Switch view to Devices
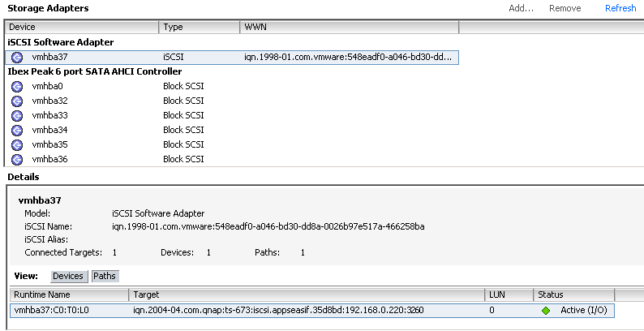 69,277
